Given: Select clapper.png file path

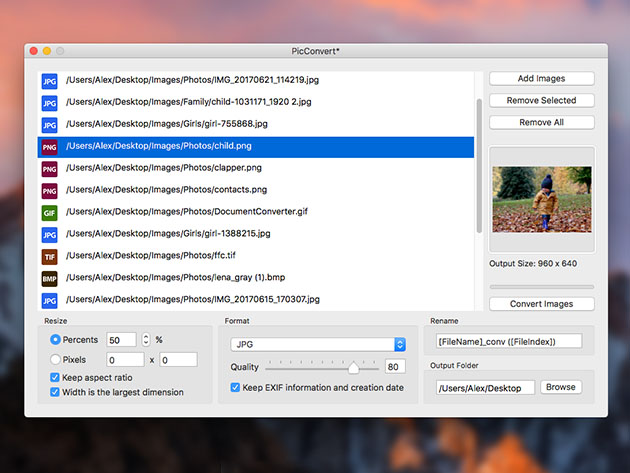Looking at the screenshot, I should 164,168.
